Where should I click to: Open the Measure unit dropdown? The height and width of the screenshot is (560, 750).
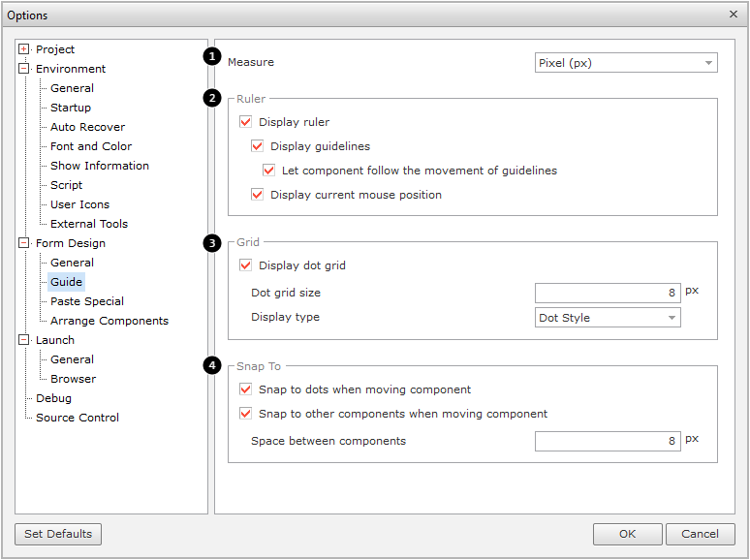pos(626,63)
